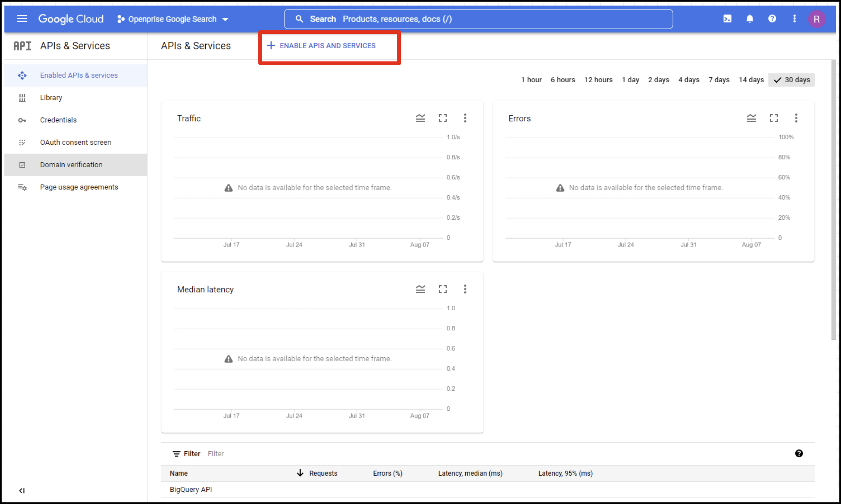
Task: Toggle legend on the Traffic chart
Action: pos(420,118)
